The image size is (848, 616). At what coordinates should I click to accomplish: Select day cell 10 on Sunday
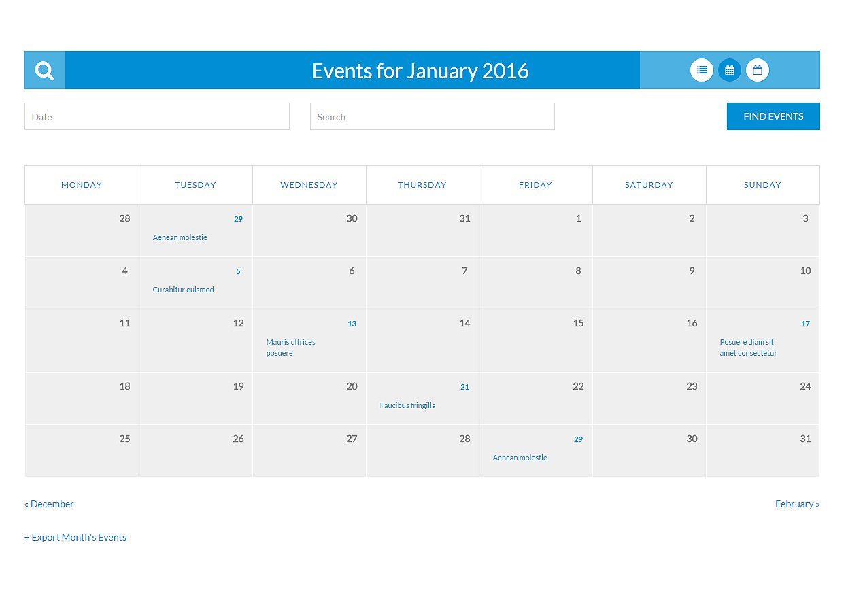762,283
